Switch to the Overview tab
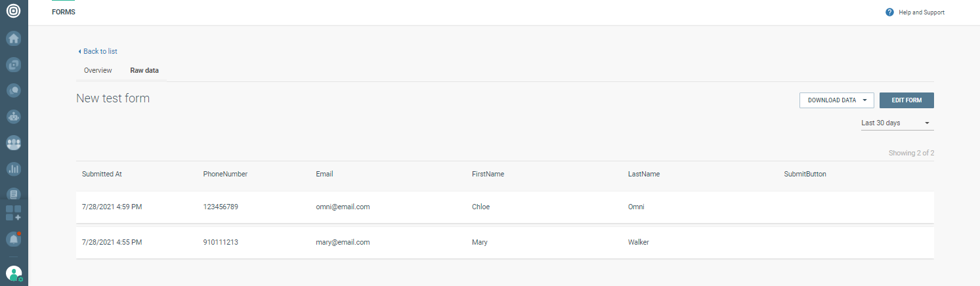Image resolution: width=980 pixels, height=286 pixels. coord(98,70)
